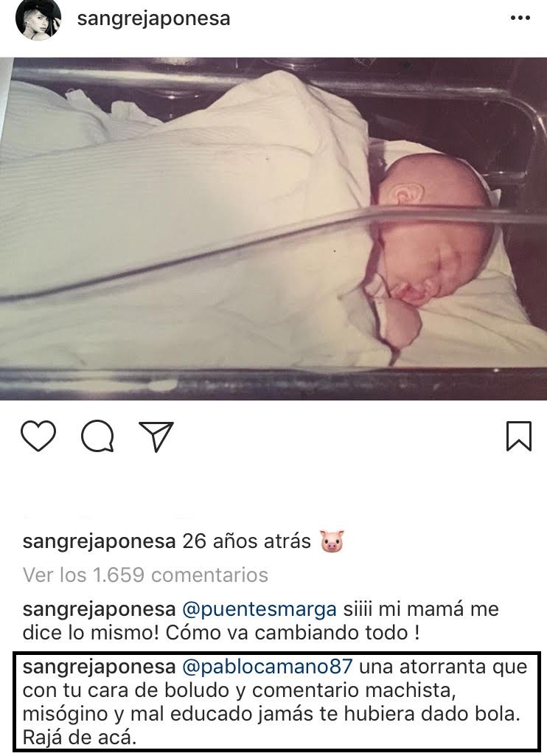547x756 pixels.
Task: Open the sangrejaponesa profile picture avatar
Action: point(38,19)
